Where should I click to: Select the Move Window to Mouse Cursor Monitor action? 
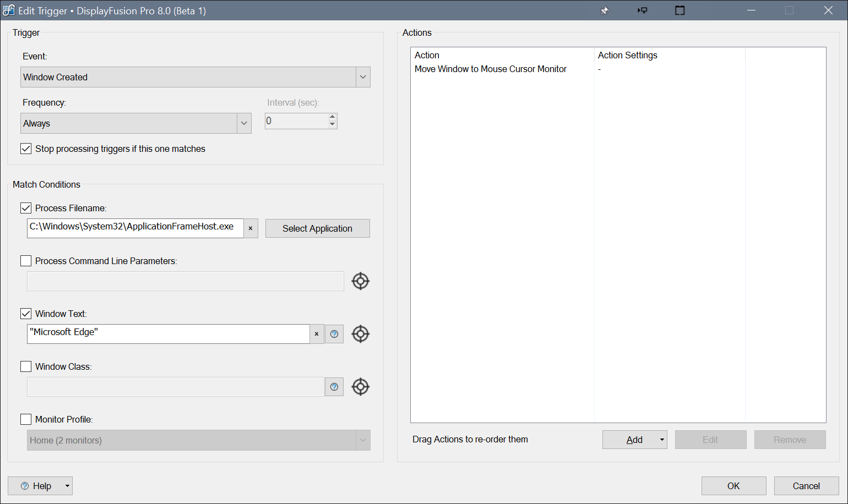(490, 69)
